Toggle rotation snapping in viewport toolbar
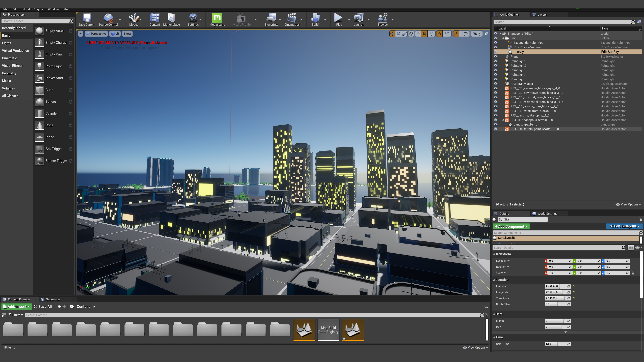Screen dimensions: 644x362 coord(439,34)
